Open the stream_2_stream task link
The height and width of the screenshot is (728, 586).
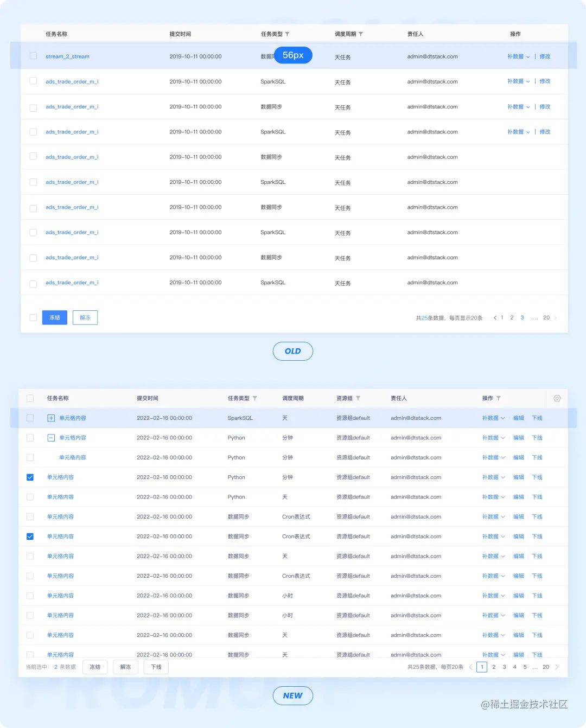coord(67,56)
